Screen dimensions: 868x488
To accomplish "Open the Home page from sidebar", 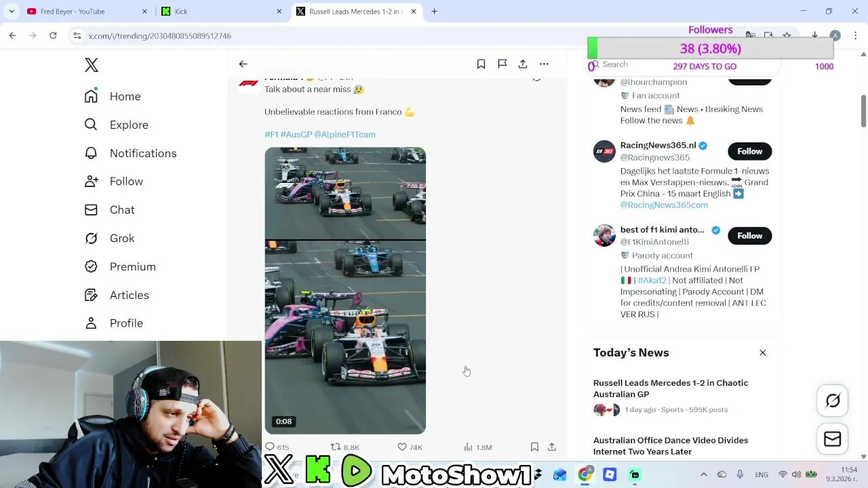I will click(x=113, y=96).
